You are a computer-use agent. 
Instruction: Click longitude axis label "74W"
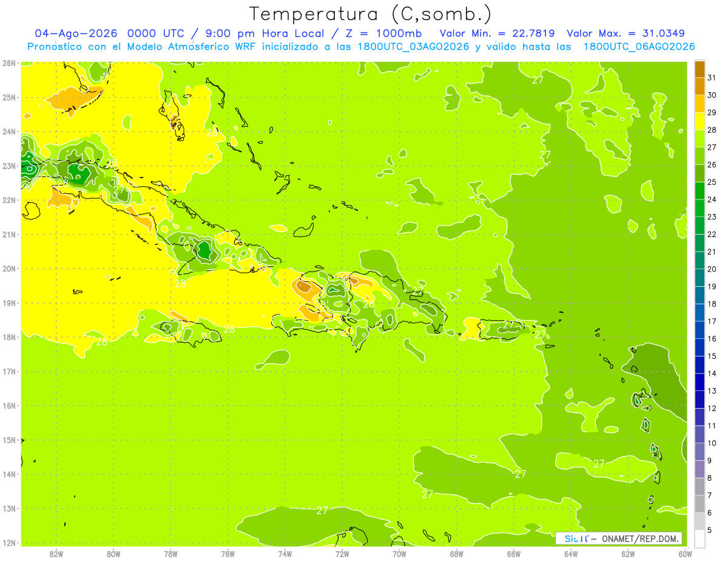(285, 554)
